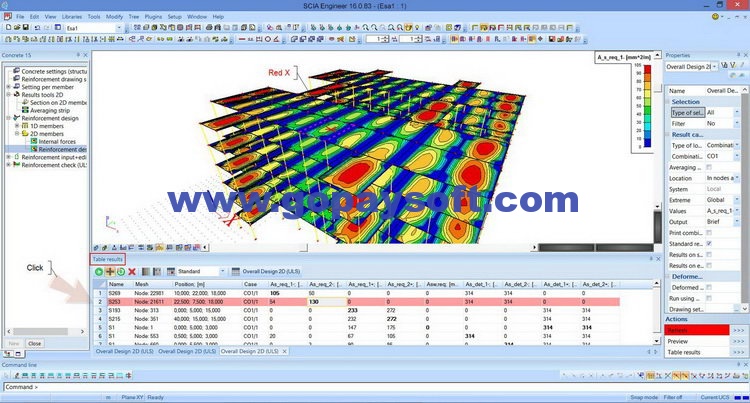
Task: Click the Open project folder icon
Action: click(17, 28)
